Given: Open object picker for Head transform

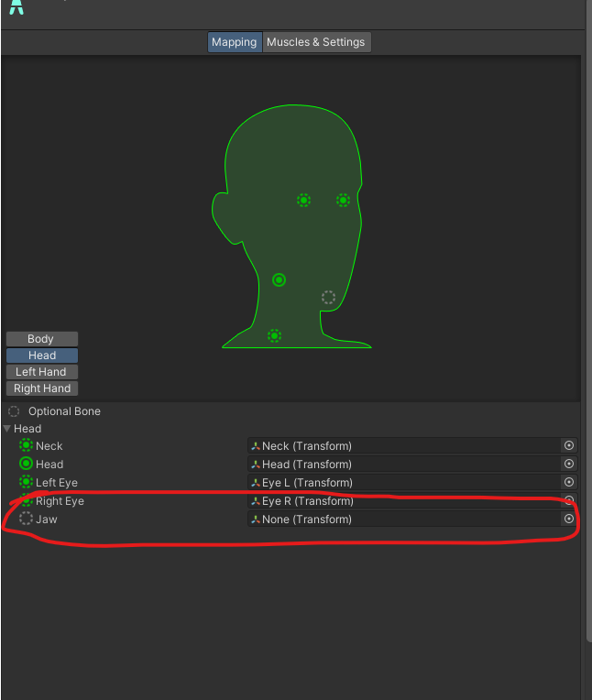Looking at the screenshot, I should point(569,464).
